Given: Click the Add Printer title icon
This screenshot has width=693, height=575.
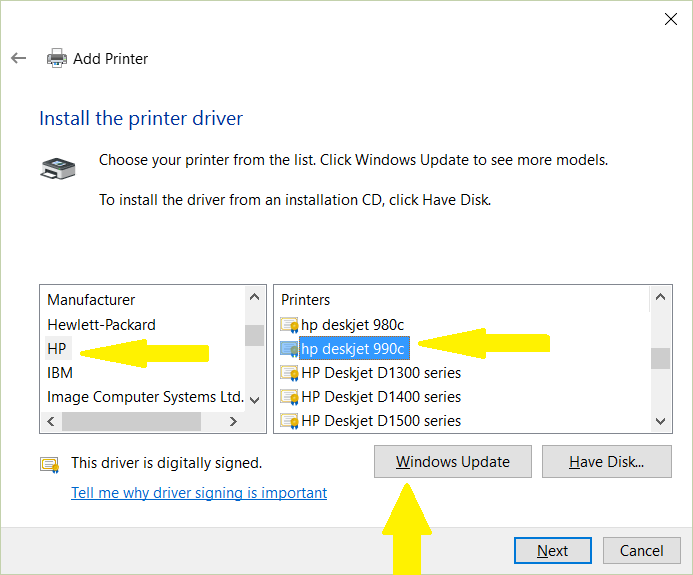Looking at the screenshot, I should pyautogui.click(x=57, y=58).
